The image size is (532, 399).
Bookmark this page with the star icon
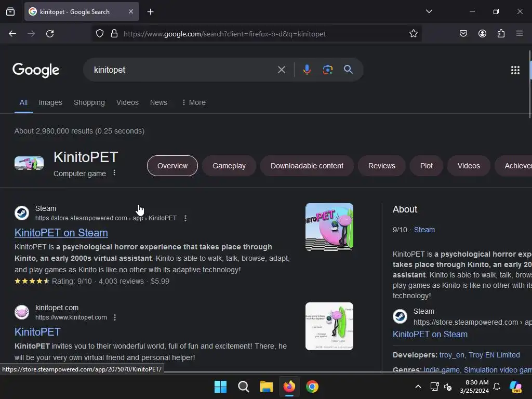click(413, 34)
